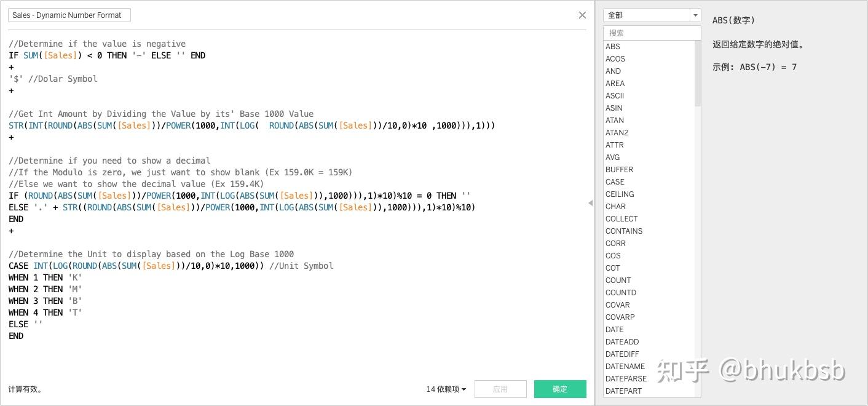Image resolution: width=868 pixels, height=406 pixels.
Task: Close the calculation editor dialog
Action: (x=582, y=15)
